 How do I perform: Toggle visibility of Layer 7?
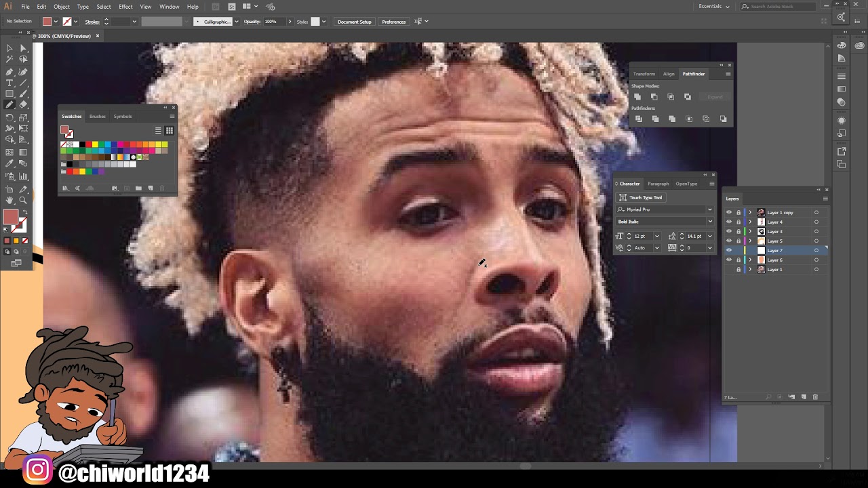(x=729, y=250)
